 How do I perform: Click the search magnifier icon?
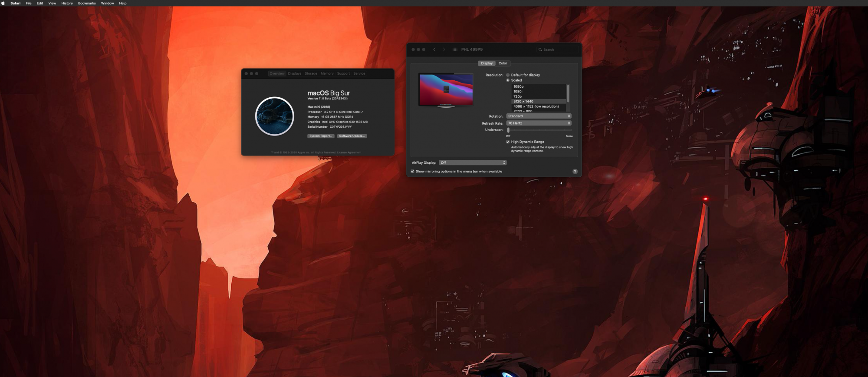[540, 50]
